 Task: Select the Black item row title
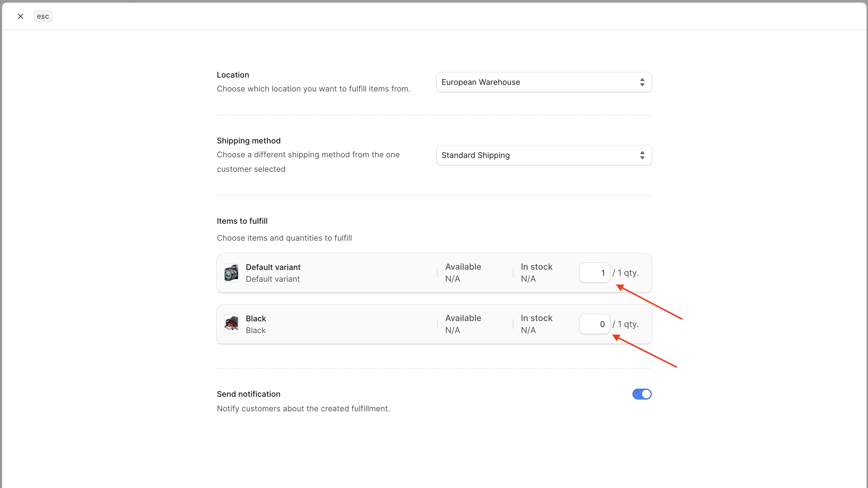coord(256,318)
